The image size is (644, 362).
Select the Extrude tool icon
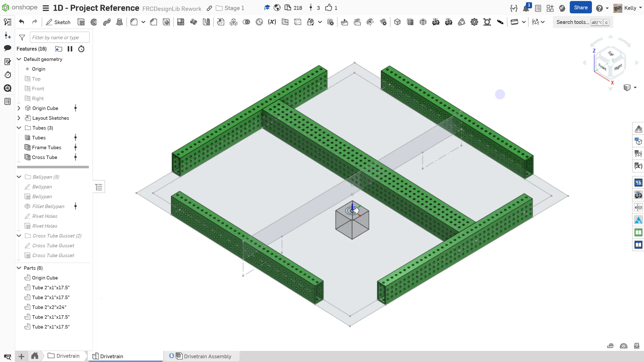81,22
